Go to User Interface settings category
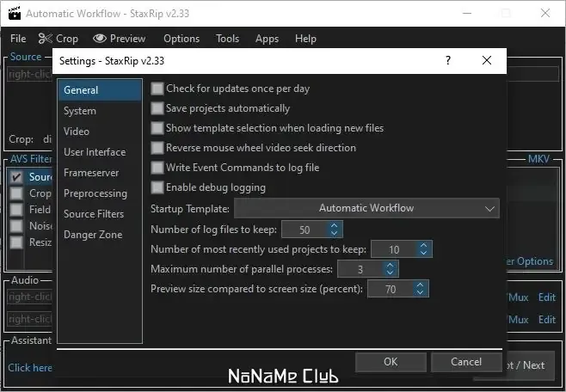Image resolution: width=566 pixels, height=392 pixels. 100,152
